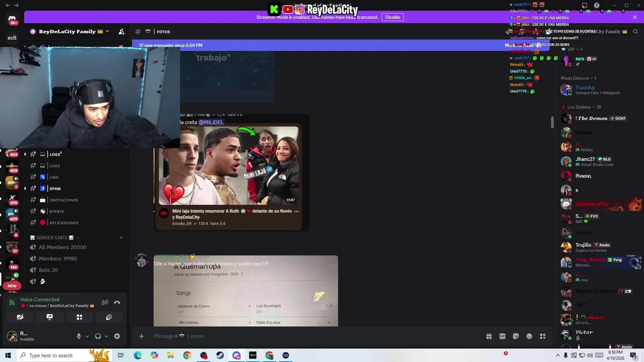The width and height of the screenshot is (644, 362).
Task: Create channel in SERVER STATS with plus
Action: click(121, 237)
